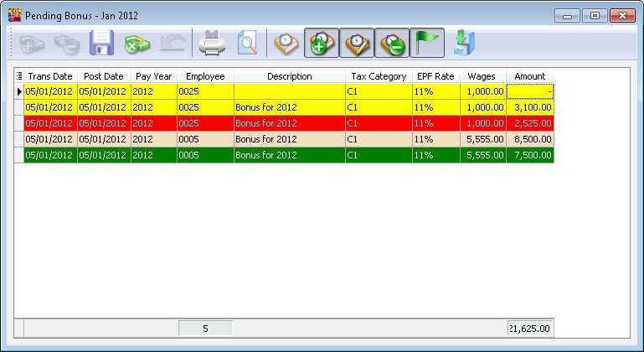Screen dimensions: 644x352
Task: Toggle the clock box with green minus
Action: coord(392,43)
